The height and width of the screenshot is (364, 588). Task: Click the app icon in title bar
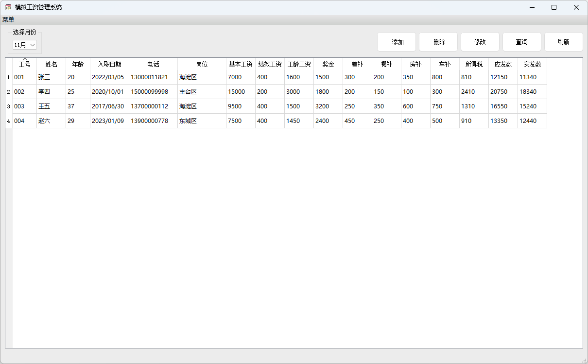pos(8,7)
